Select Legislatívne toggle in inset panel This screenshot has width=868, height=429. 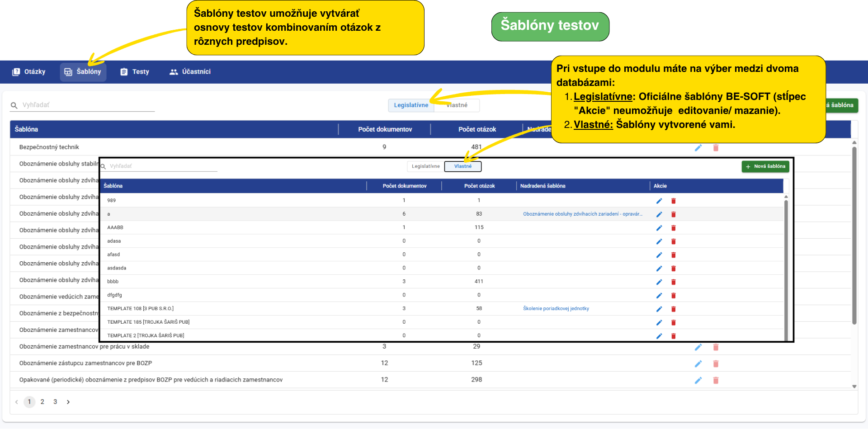point(425,166)
